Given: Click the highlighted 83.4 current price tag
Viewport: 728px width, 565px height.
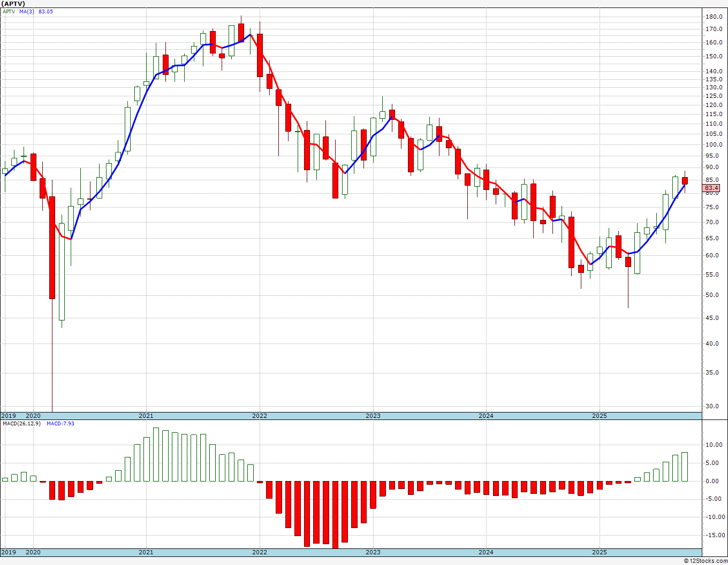Looking at the screenshot, I should click(711, 188).
